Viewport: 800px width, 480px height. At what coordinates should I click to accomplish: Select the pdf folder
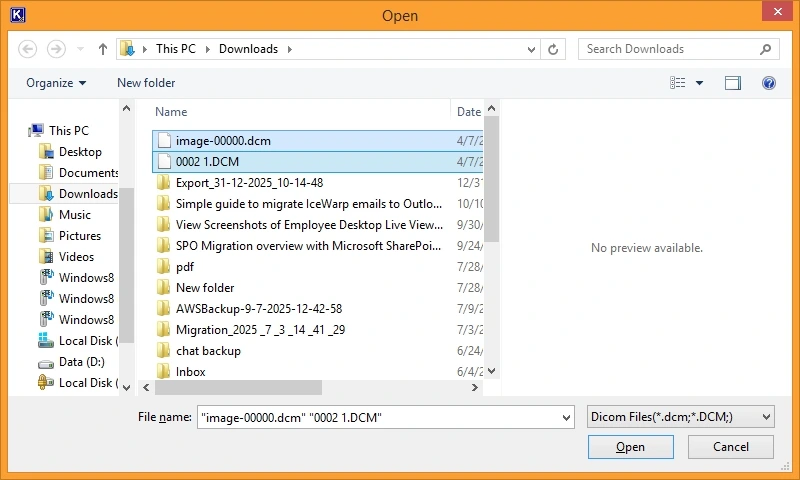[x=185, y=267]
